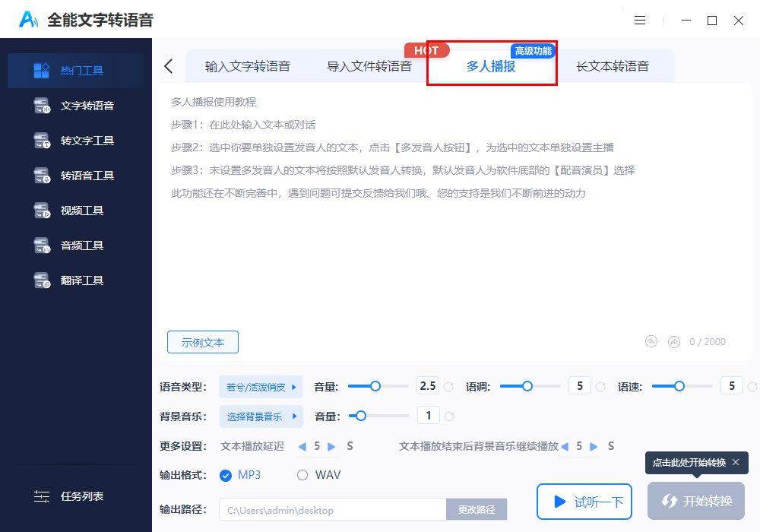Viewport: 760px width, 532px height.
Task: Click the redo arrow near the character counter
Action: point(673,341)
